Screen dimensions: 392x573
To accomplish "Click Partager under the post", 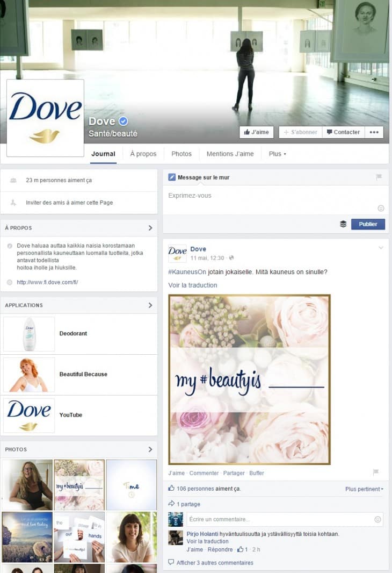I will coord(234,473).
